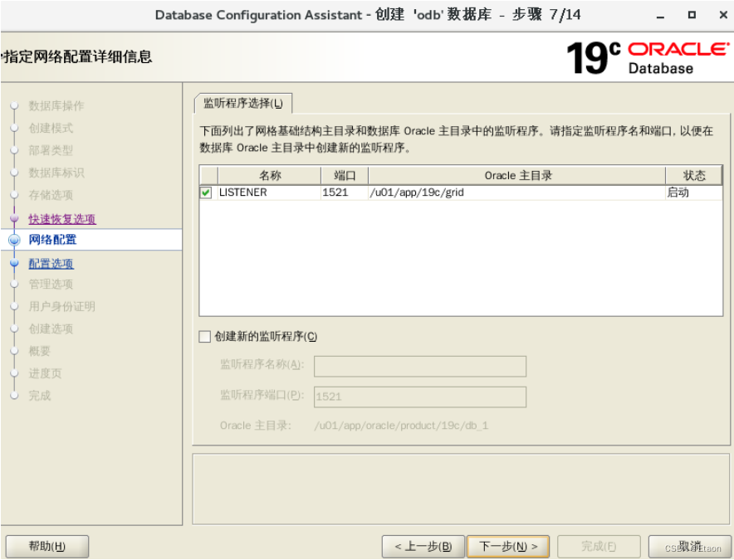Click the 启动 status cell

coord(694,192)
